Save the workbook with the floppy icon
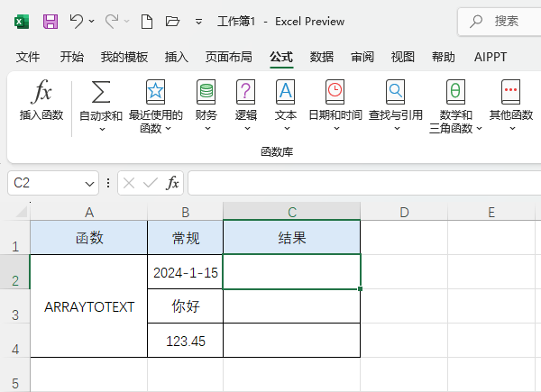The image size is (541, 392). (50, 22)
